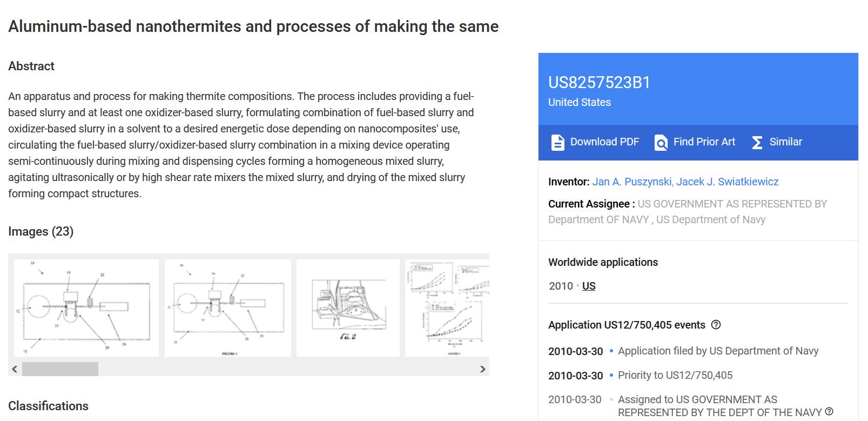Screen dimensions: 868x421
Task: Click the image carousel horizontal scrollbar thumb
Action: (x=60, y=369)
